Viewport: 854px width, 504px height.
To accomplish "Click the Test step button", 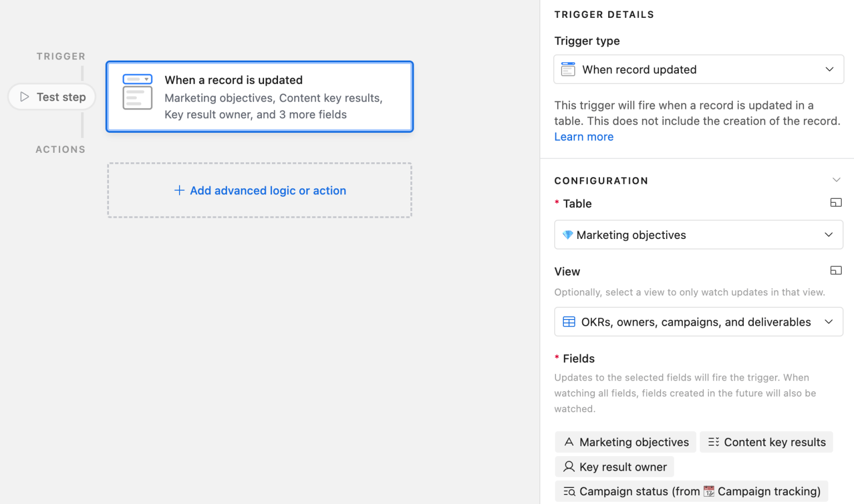I will [52, 97].
